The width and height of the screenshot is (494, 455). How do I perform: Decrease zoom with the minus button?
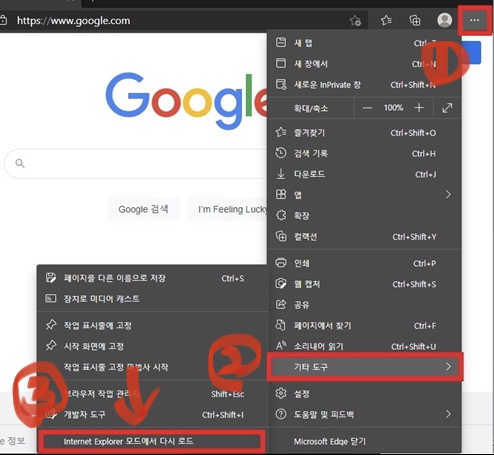(x=367, y=108)
